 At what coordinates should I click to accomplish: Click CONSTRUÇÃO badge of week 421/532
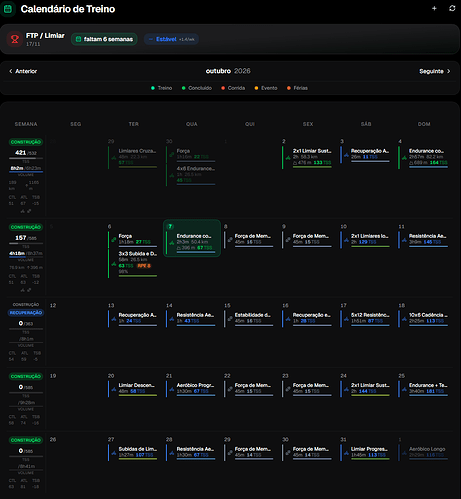[x=26, y=142]
